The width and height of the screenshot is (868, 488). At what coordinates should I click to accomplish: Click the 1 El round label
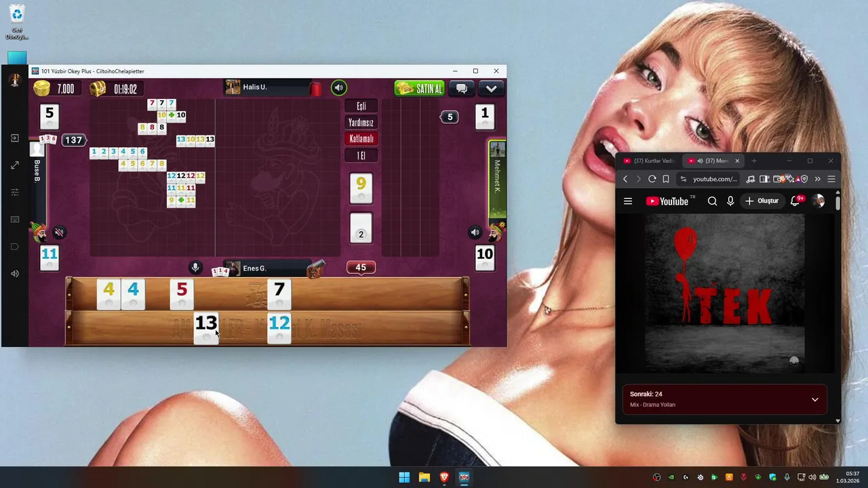(x=361, y=156)
